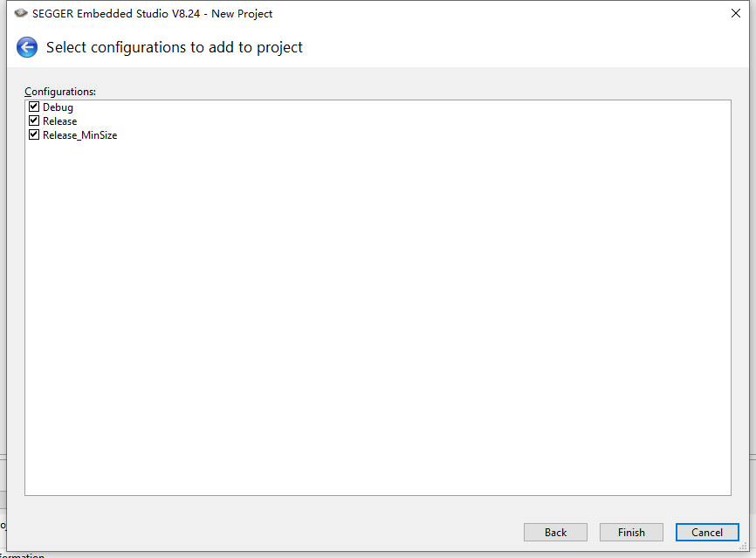Click the empty title bar area before close
The height and width of the screenshot is (558, 756).
tap(498, 13)
